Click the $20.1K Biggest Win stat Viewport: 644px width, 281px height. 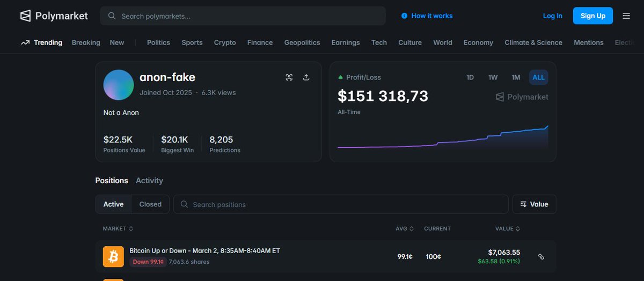(x=177, y=144)
